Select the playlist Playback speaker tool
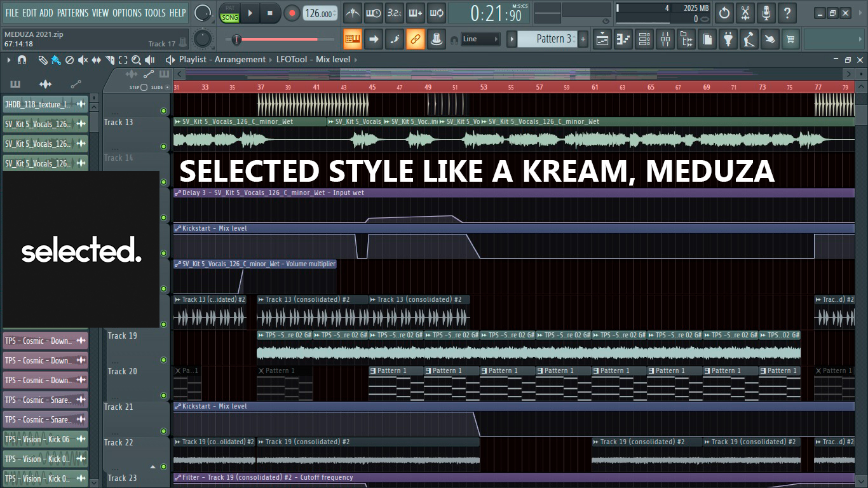The width and height of the screenshot is (868, 488). coord(150,60)
